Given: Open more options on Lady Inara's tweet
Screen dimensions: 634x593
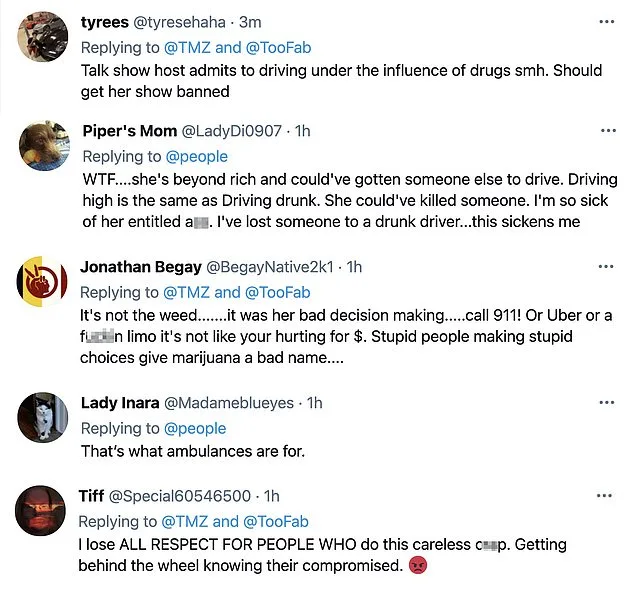Looking at the screenshot, I should (x=606, y=402).
